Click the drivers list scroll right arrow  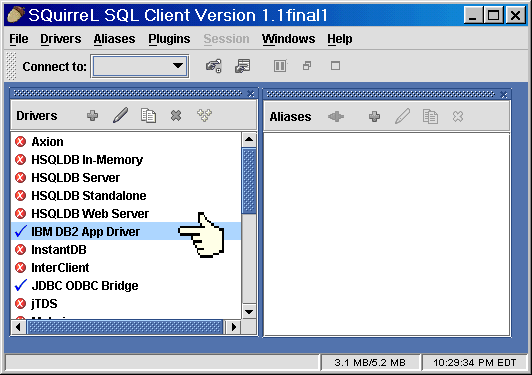(233, 327)
